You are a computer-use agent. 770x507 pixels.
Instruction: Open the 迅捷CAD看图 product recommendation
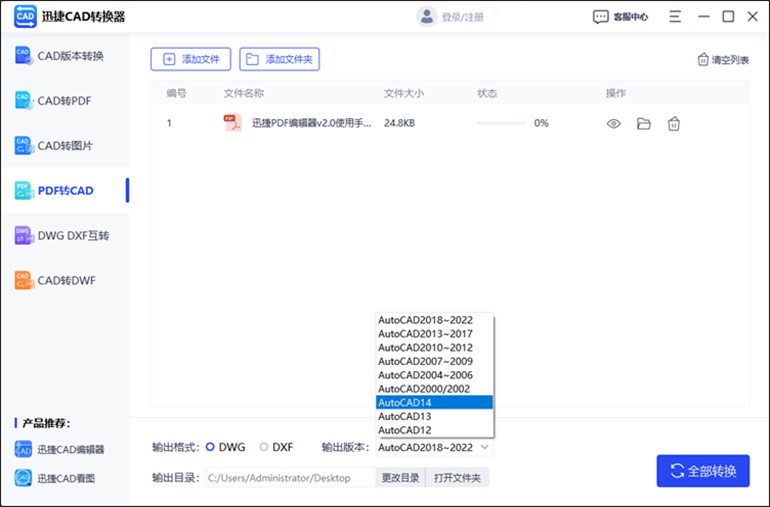click(55, 478)
